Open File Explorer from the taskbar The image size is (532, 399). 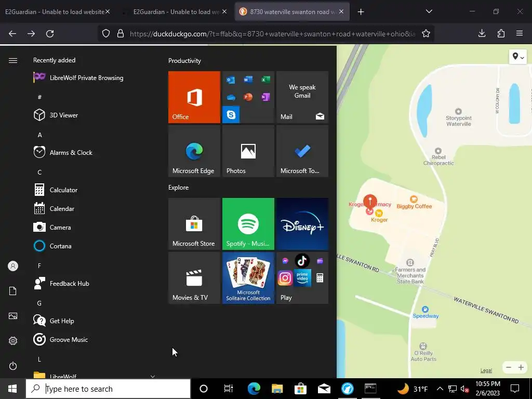click(x=277, y=389)
